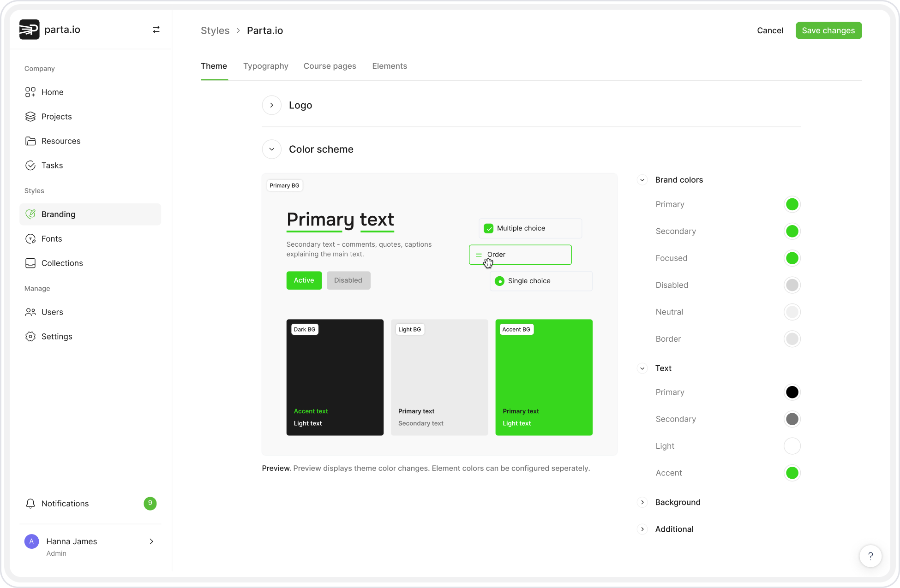Click Cancel in the header
The width and height of the screenshot is (900, 588).
click(770, 30)
